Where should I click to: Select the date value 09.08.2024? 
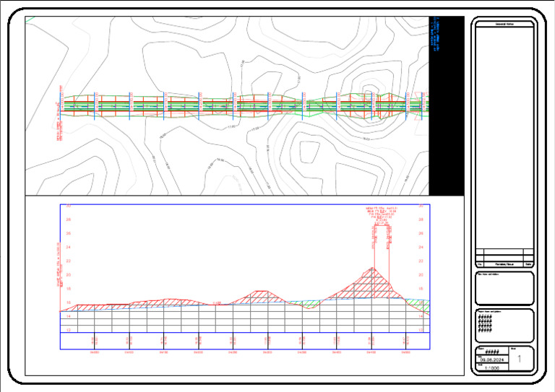tap(493, 360)
